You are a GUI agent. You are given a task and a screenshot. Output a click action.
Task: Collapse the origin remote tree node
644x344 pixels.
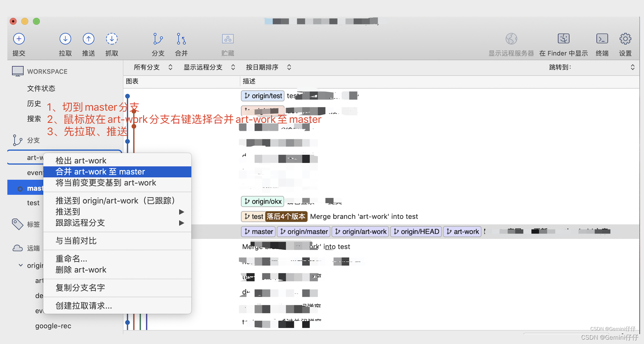tap(21, 265)
